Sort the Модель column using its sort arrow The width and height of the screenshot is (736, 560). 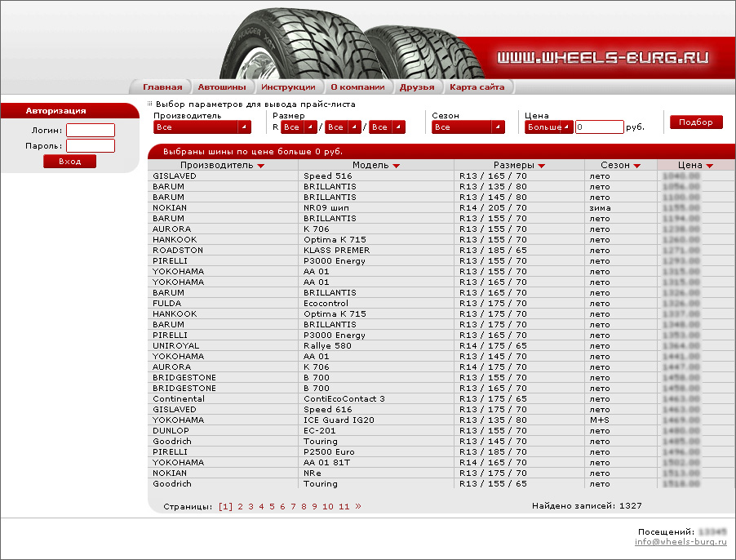click(x=397, y=166)
